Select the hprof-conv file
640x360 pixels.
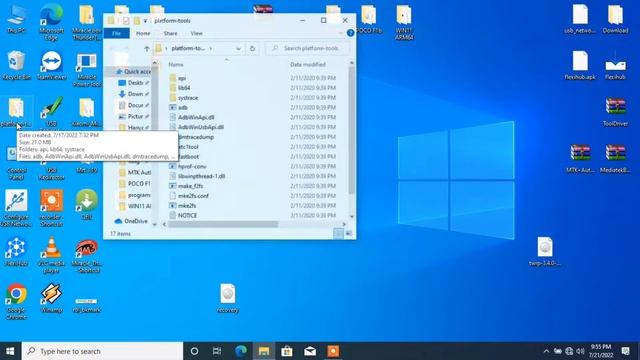(x=188, y=166)
